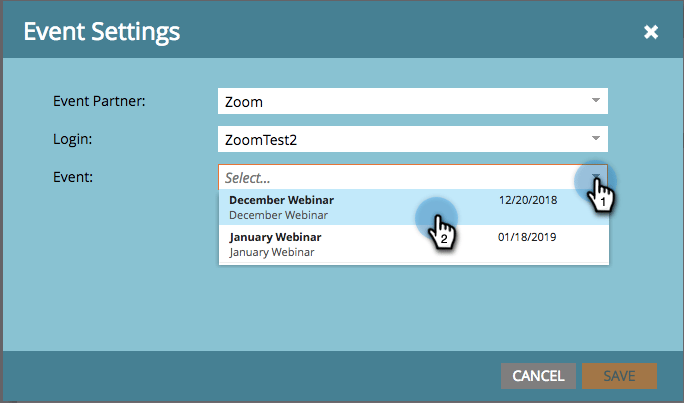Click the 'Login:' label
The height and width of the screenshot is (403, 684).
pos(72,139)
